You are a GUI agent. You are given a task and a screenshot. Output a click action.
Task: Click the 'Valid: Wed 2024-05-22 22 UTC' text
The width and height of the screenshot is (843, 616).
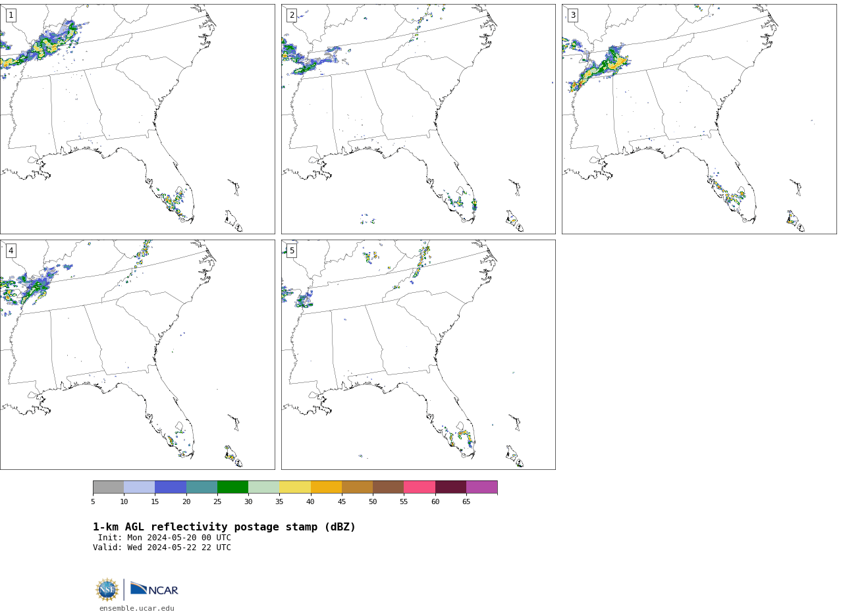(x=162, y=548)
